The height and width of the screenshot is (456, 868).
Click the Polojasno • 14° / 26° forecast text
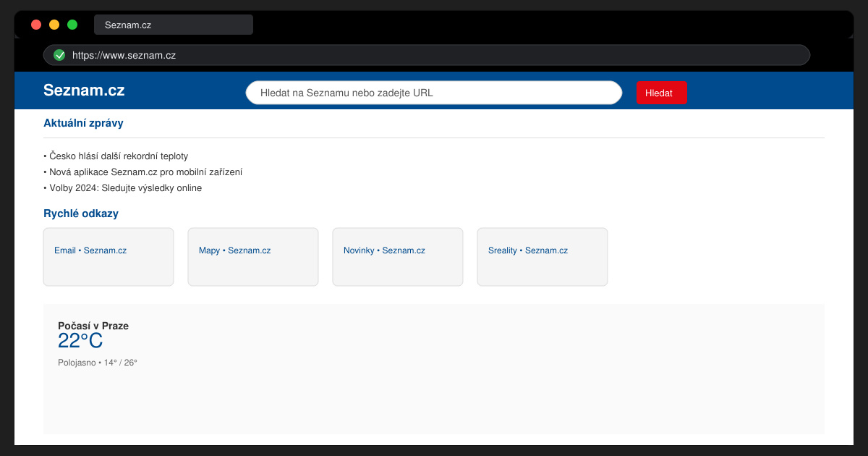tap(98, 363)
